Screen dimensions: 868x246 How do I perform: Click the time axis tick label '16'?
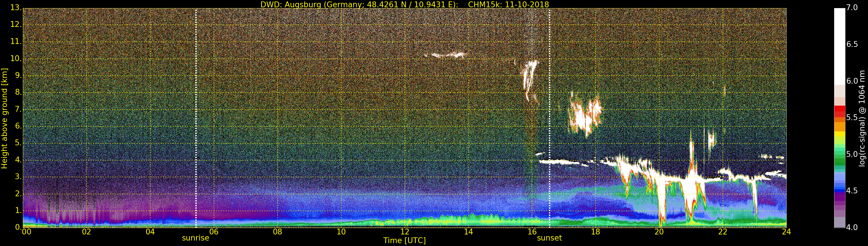pos(532,232)
